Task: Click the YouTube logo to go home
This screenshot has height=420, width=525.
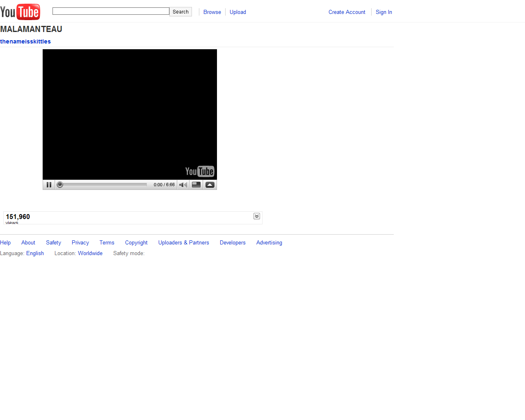Action: (x=20, y=11)
